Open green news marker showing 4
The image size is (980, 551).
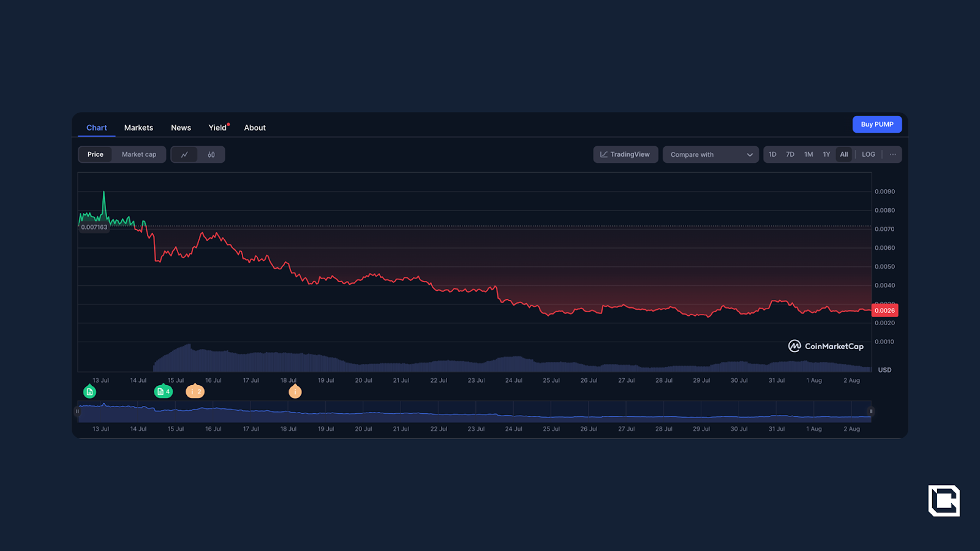tap(163, 392)
